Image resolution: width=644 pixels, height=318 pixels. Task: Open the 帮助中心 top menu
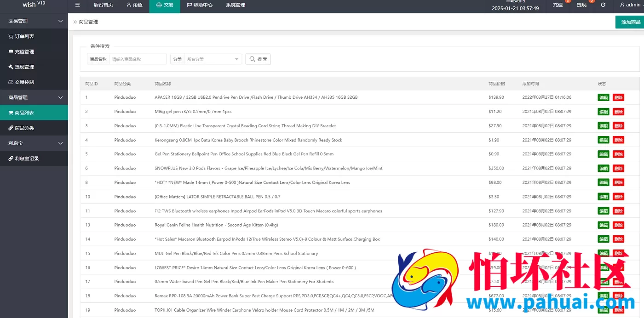[200, 5]
